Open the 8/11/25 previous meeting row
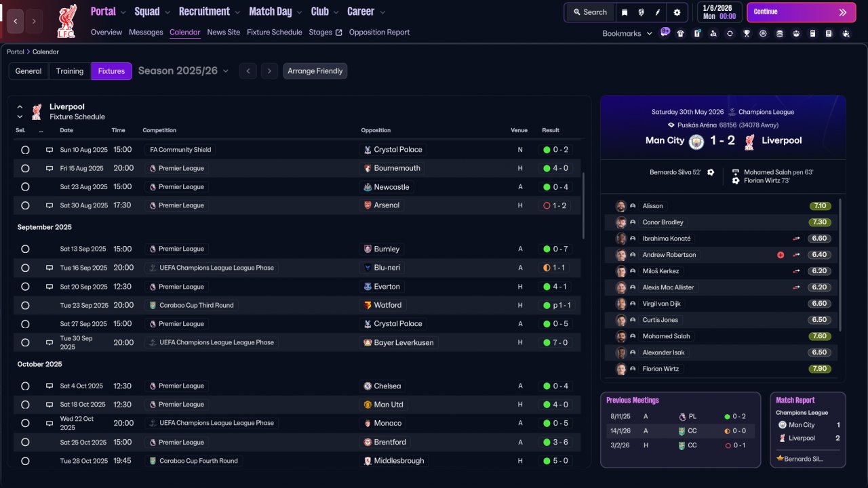Screen dimensions: 868x488 coord(680,417)
